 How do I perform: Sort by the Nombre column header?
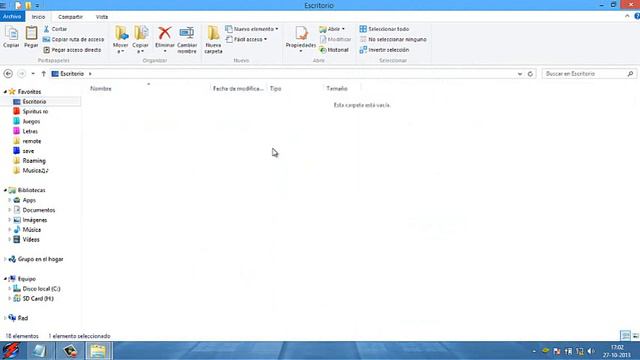pyautogui.click(x=100, y=89)
